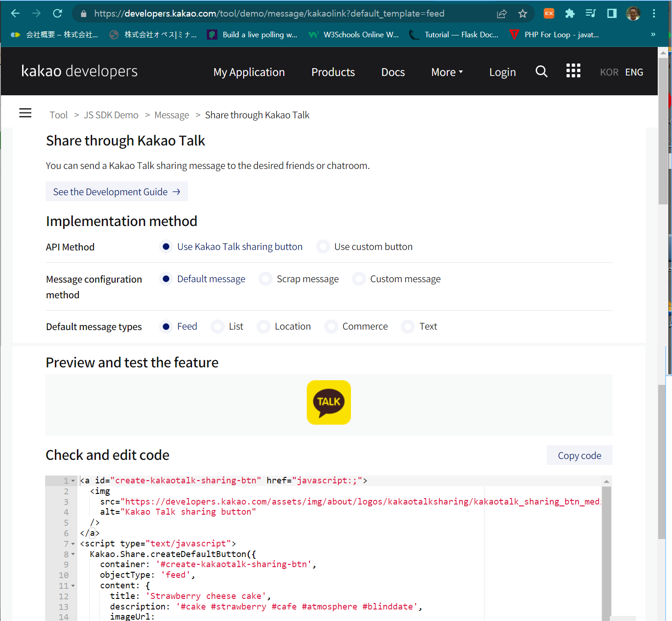Collapse code fold arrow on line 7

click(73, 544)
